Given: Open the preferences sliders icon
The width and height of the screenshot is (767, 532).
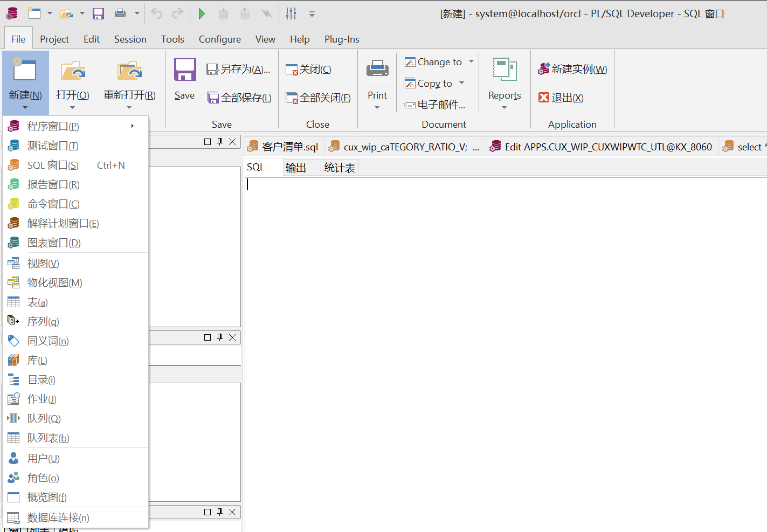Looking at the screenshot, I should pyautogui.click(x=292, y=13).
